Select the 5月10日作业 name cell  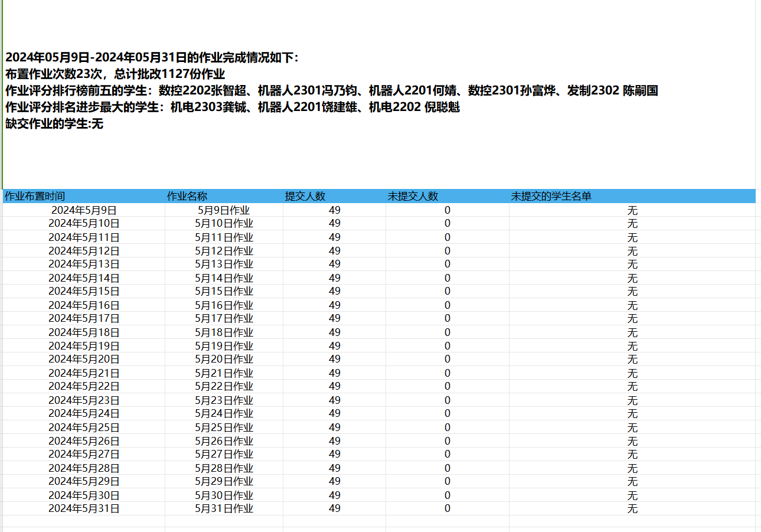(224, 224)
